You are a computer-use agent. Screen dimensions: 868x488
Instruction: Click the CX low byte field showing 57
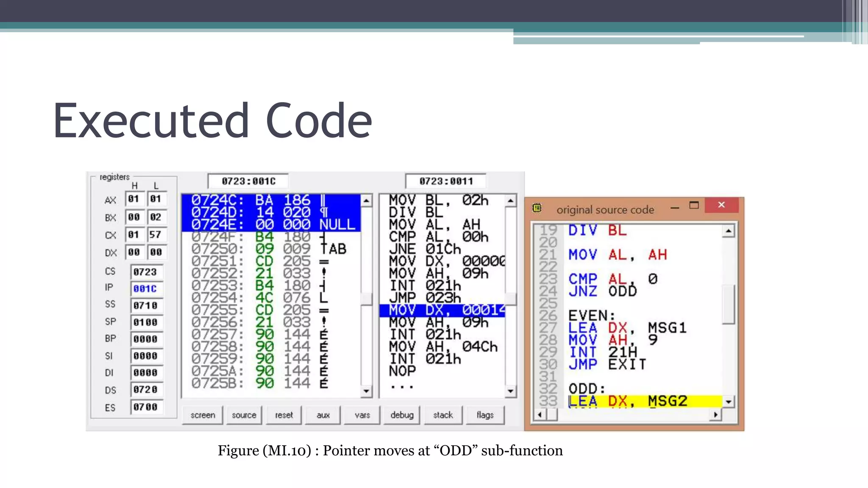156,235
